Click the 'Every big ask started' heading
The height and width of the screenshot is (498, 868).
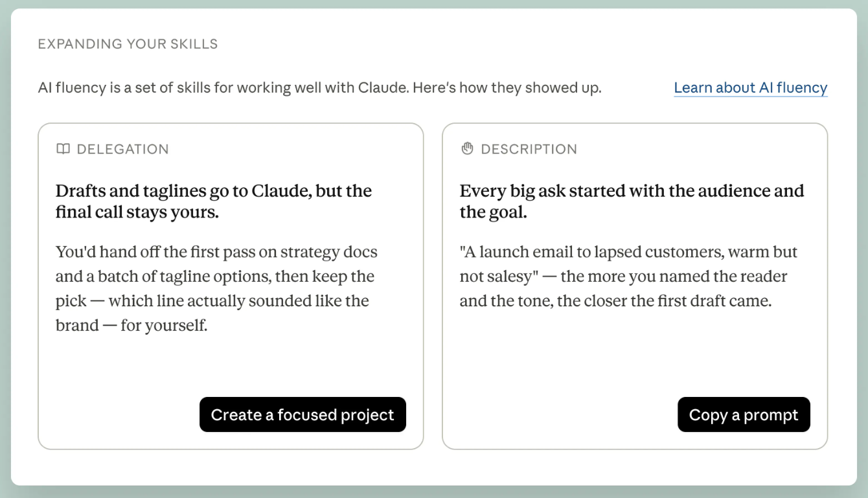(632, 201)
